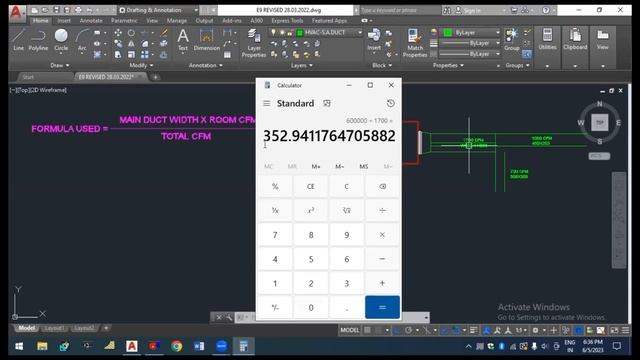Open the ByLayer object color dropdown

point(498,32)
